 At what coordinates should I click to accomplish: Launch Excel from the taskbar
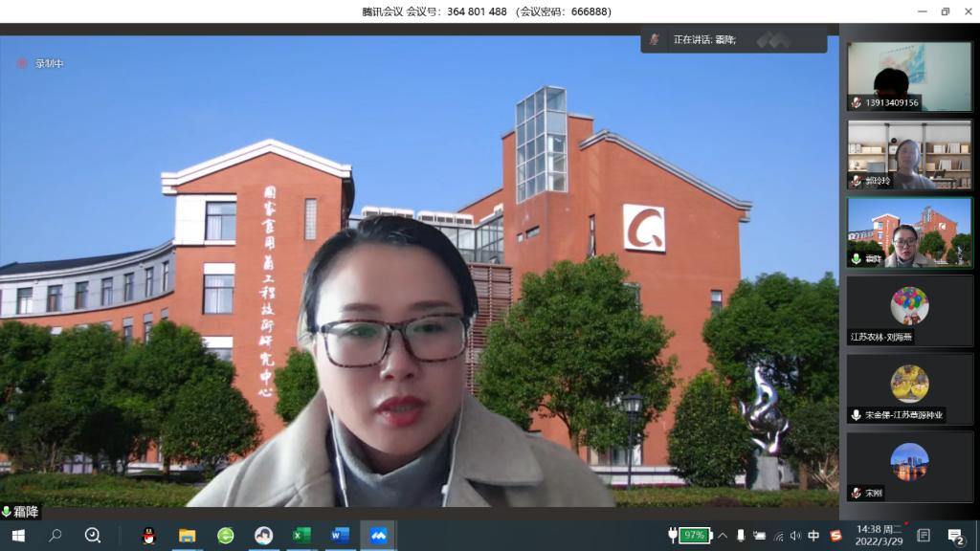(x=301, y=536)
